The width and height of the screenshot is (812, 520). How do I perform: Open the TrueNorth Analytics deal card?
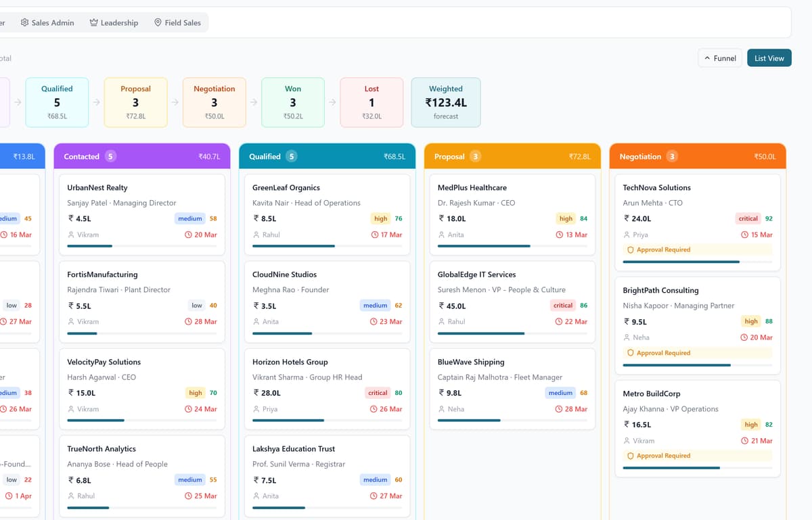(142, 476)
